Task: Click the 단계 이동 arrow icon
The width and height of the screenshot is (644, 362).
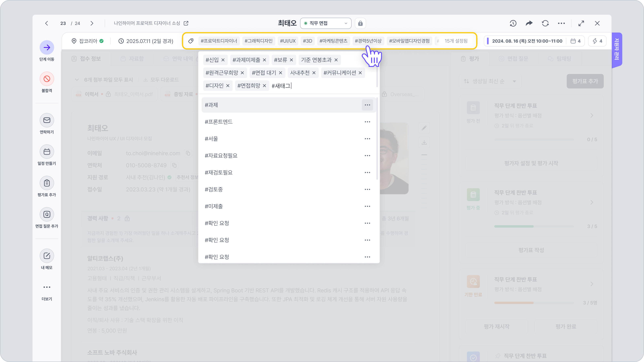Action: point(47,47)
